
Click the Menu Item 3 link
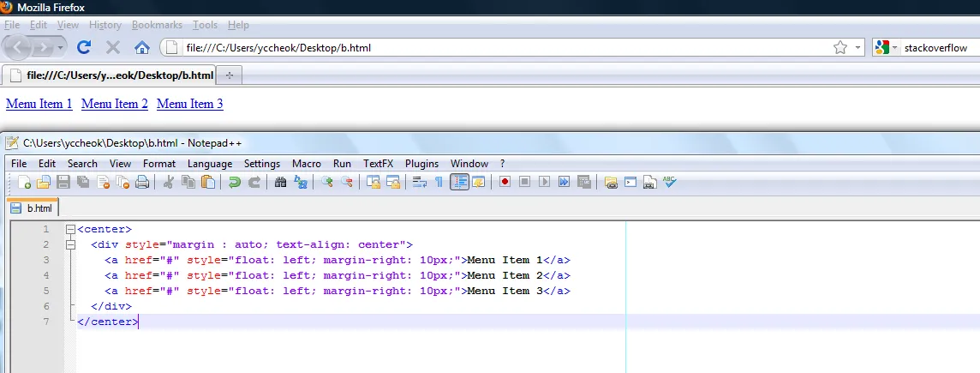tap(190, 104)
